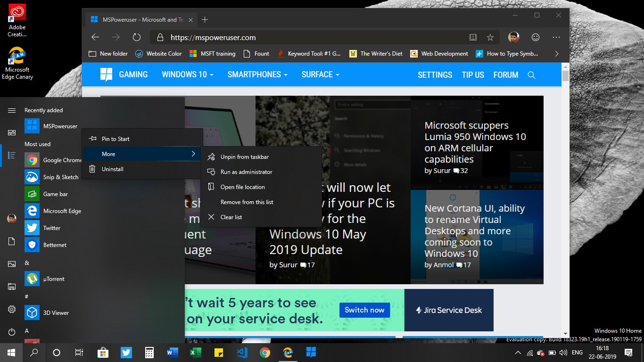644x362 pixels.
Task: Launch Visual Studio Code from taskbar
Action: [242, 353]
